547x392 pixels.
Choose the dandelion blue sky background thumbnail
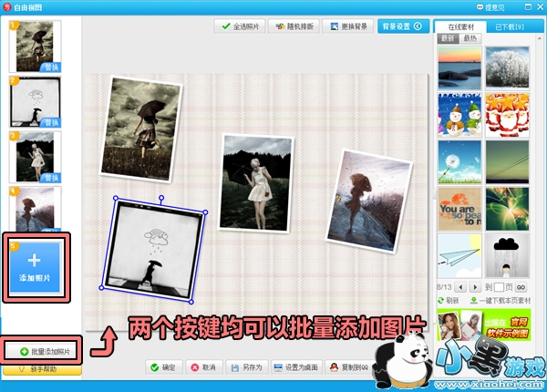[459, 162]
